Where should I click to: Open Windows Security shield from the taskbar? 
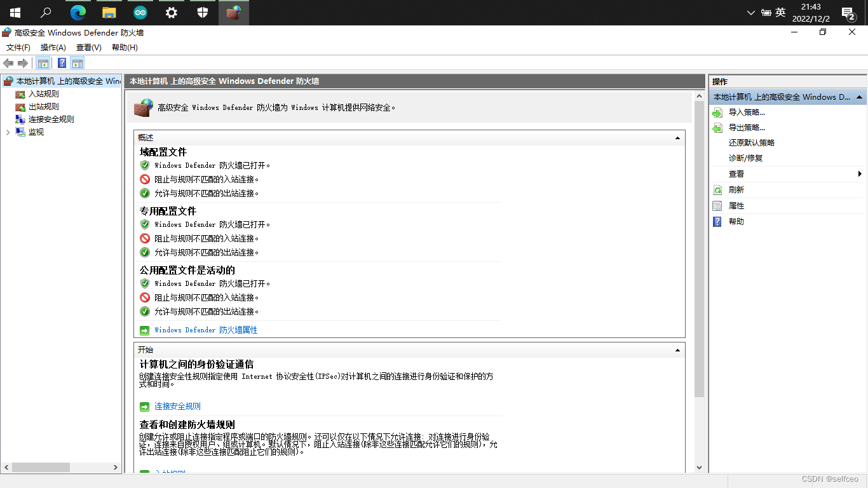203,13
